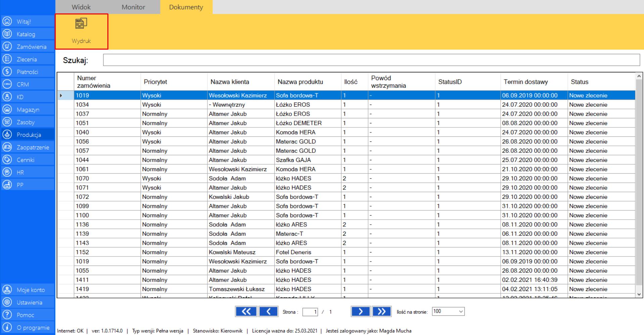
Task: Switch to the Widok tab
Action: [x=81, y=7]
